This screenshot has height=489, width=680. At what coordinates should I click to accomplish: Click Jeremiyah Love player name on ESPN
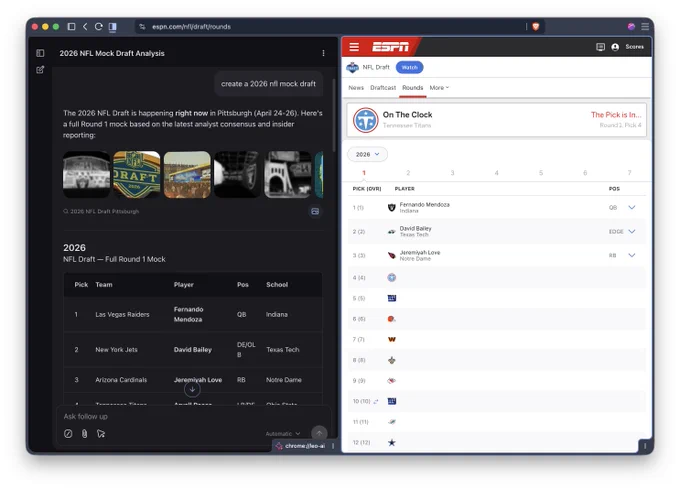point(420,252)
